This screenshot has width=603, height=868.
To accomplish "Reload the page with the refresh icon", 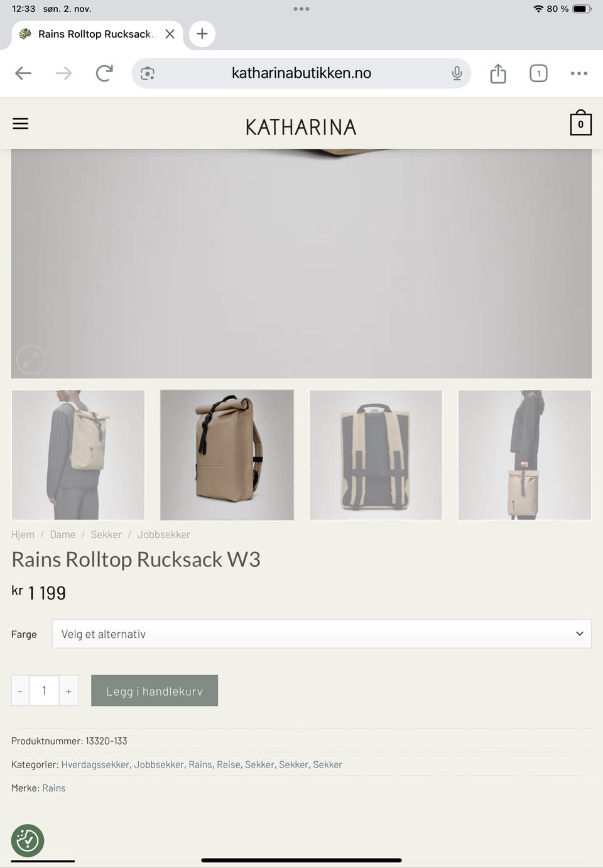I will tap(104, 74).
